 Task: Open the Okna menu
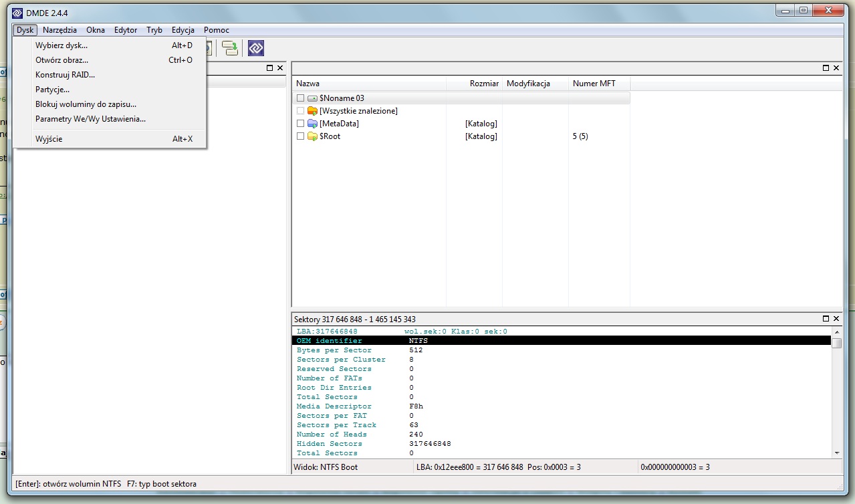[96, 30]
